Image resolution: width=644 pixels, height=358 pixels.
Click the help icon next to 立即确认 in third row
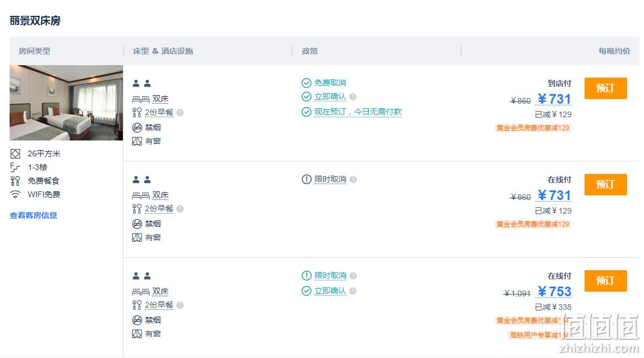[353, 291]
